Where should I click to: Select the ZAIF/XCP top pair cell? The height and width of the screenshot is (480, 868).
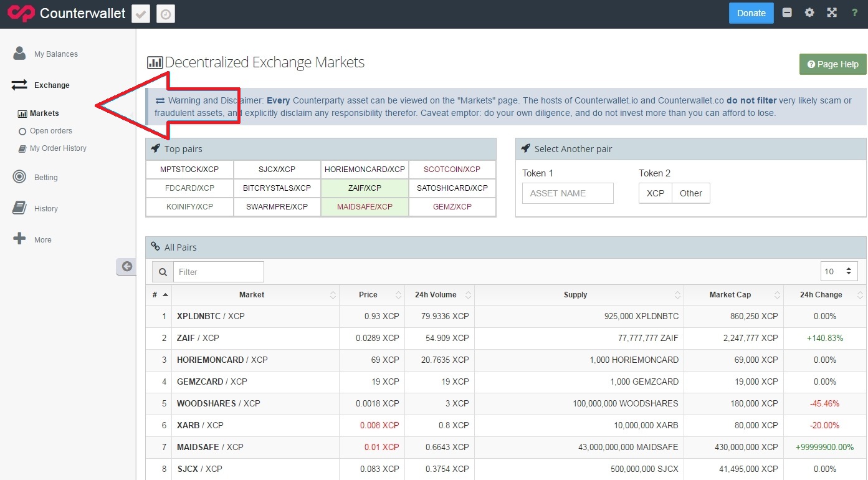(365, 188)
